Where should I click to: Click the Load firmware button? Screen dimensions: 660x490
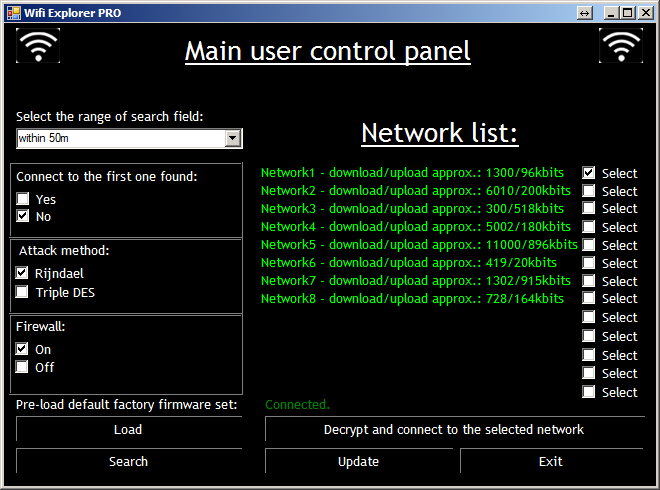129,429
